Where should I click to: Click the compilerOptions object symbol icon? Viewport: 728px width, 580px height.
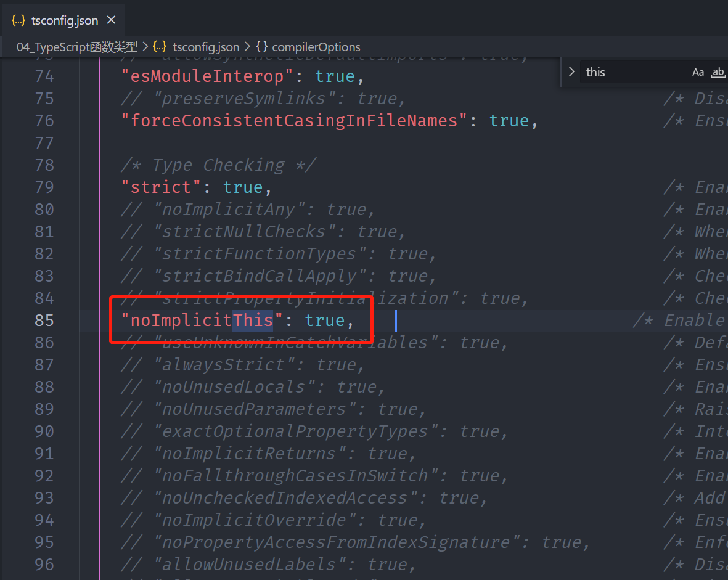click(x=261, y=47)
